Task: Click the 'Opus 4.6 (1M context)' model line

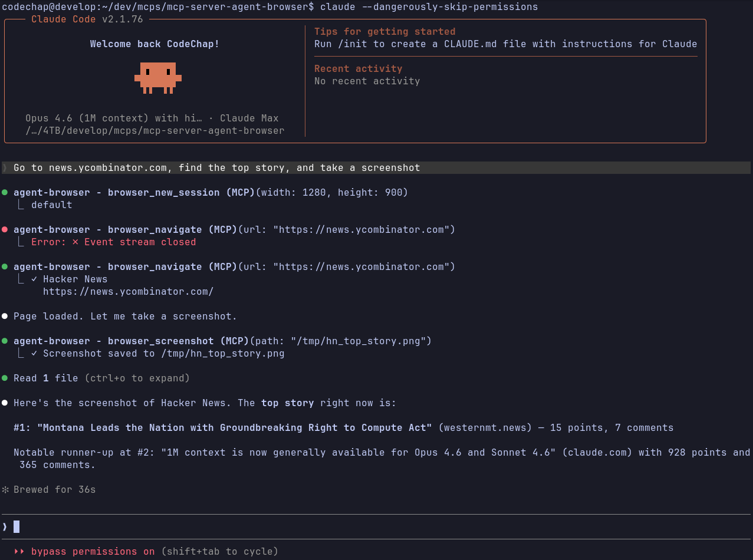Action: pos(152,118)
